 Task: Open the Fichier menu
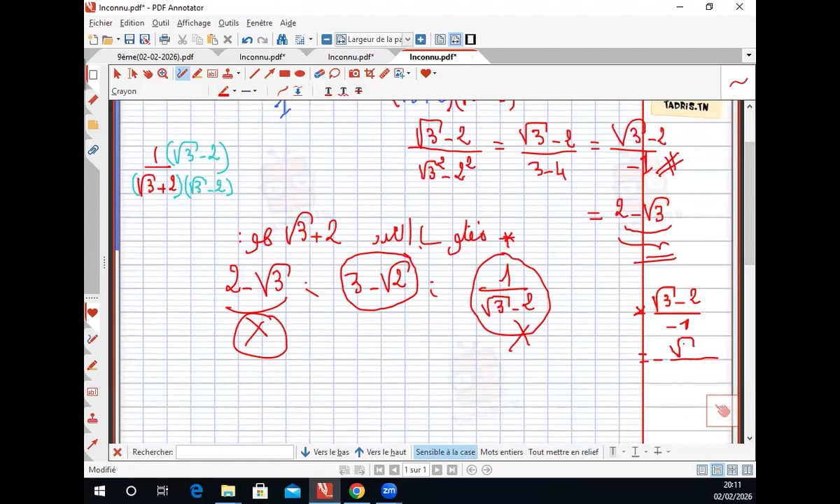tap(101, 23)
